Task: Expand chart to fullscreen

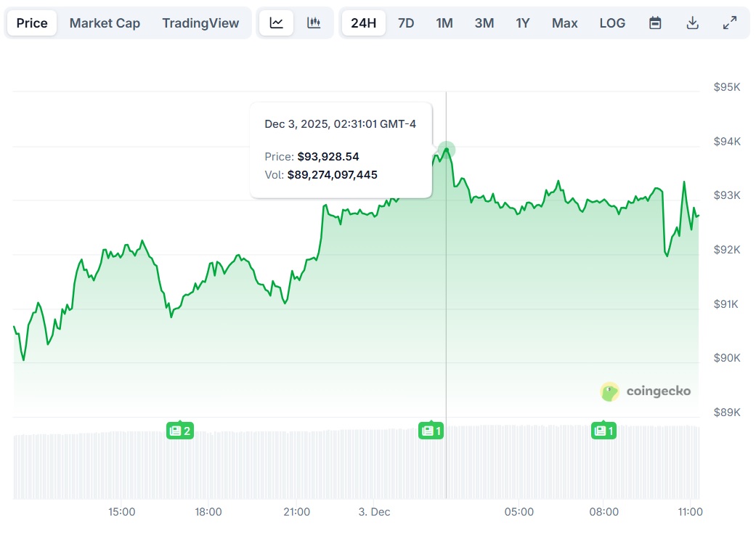Action: pos(730,23)
